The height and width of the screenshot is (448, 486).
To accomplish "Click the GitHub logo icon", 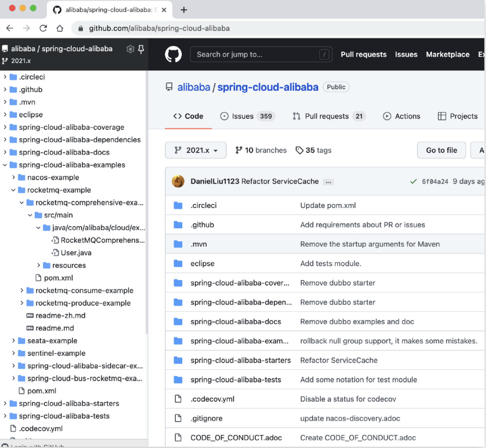I will click(173, 55).
